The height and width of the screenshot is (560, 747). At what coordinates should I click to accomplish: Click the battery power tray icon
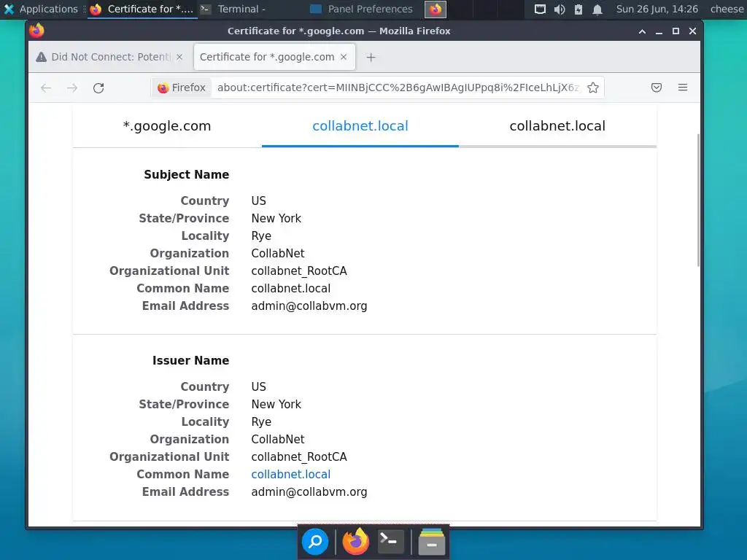578,9
